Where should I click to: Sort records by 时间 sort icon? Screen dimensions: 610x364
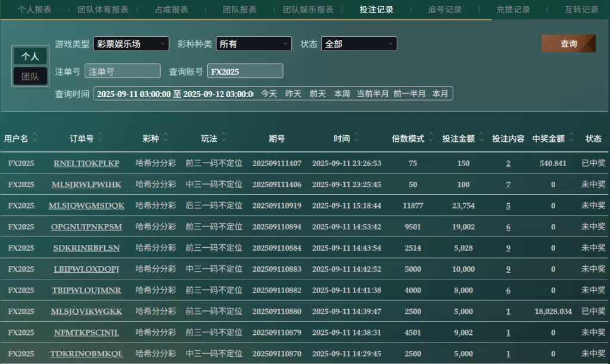pyautogui.click(x=356, y=138)
